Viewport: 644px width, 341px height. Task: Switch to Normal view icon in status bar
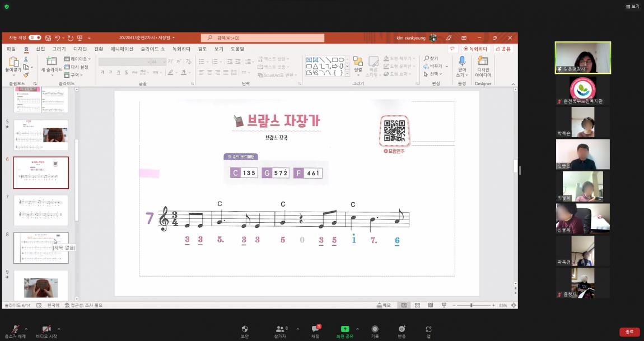point(404,305)
